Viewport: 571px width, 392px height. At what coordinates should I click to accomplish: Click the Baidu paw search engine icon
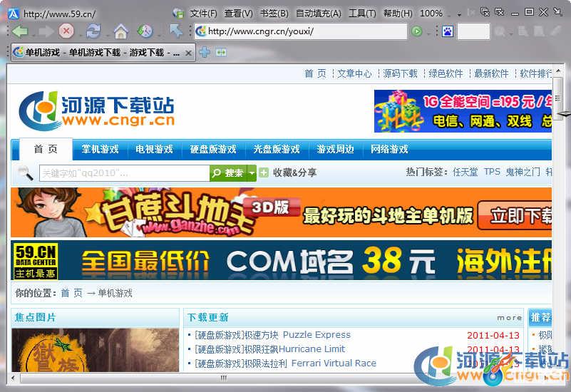click(x=448, y=31)
